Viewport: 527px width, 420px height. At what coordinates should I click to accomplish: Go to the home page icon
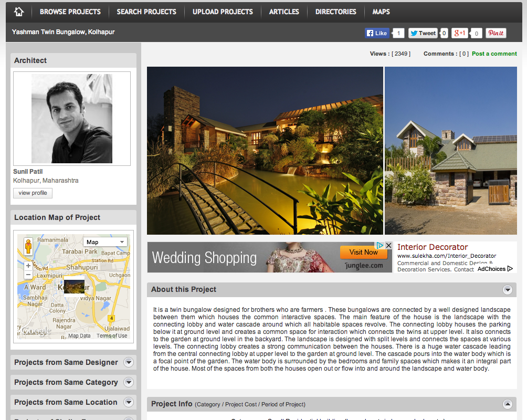19,12
